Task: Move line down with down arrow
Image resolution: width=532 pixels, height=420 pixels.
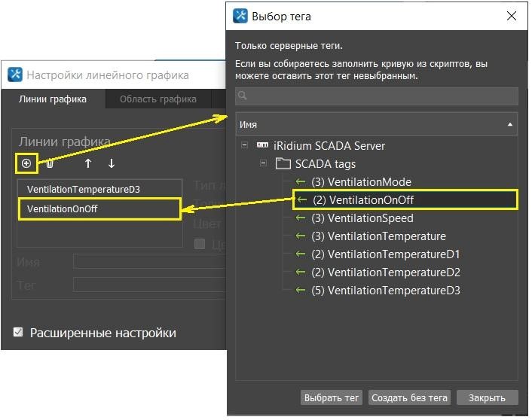Action: click(112, 163)
